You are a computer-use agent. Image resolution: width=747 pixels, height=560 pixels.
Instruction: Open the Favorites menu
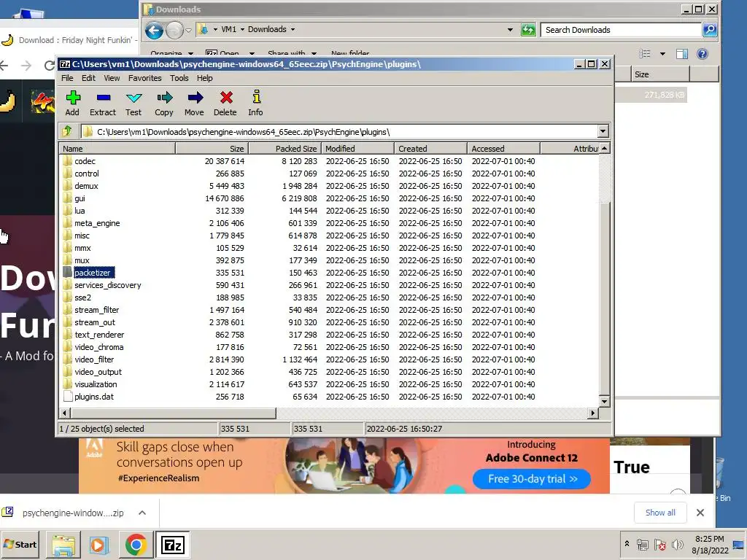pyautogui.click(x=145, y=78)
